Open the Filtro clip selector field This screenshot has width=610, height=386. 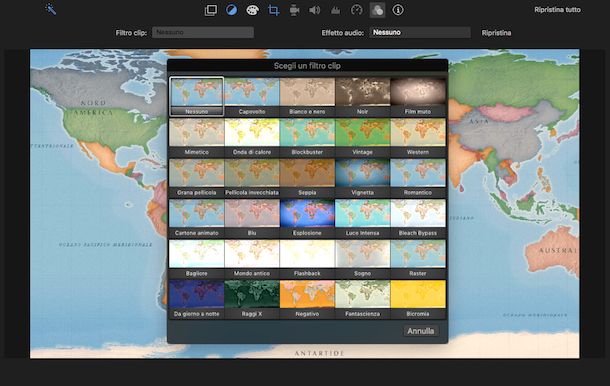[x=203, y=32]
